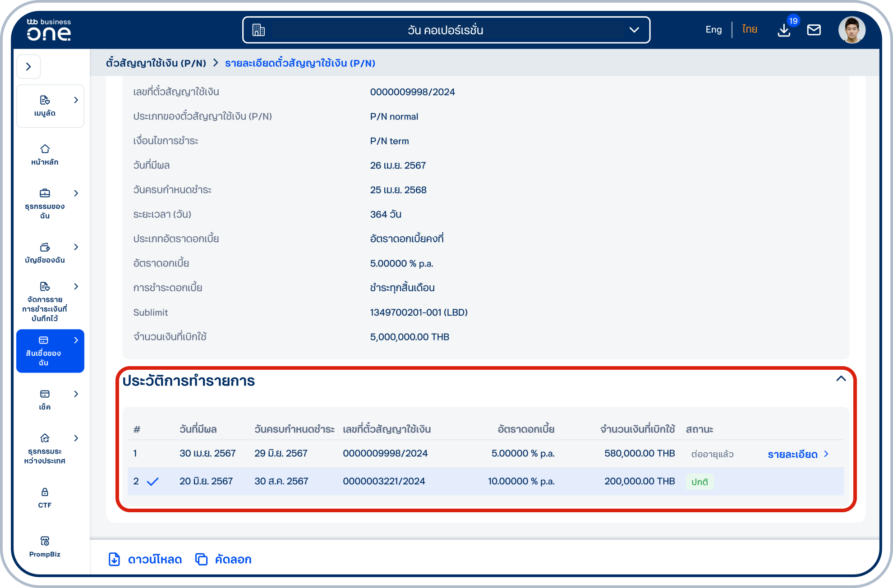Open the เมนูลัด shortcut menu

coord(50,106)
